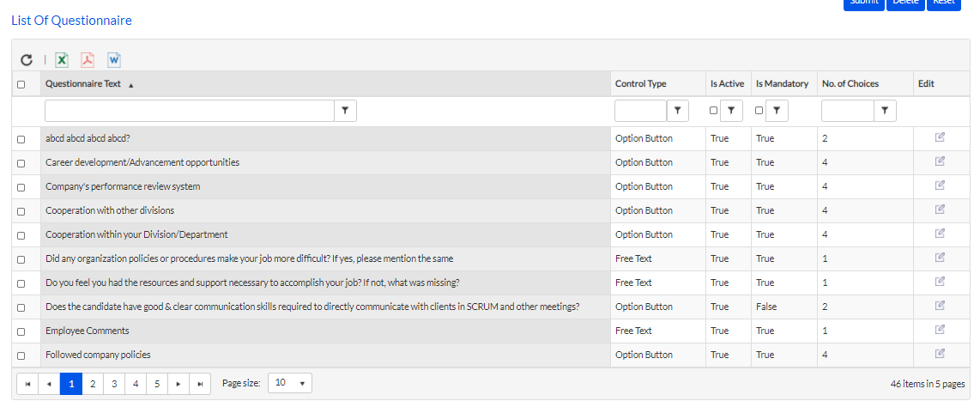Open the Questionnaire Text filter menu
The width and height of the screenshot is (980, 401).
tap(345, 111)
